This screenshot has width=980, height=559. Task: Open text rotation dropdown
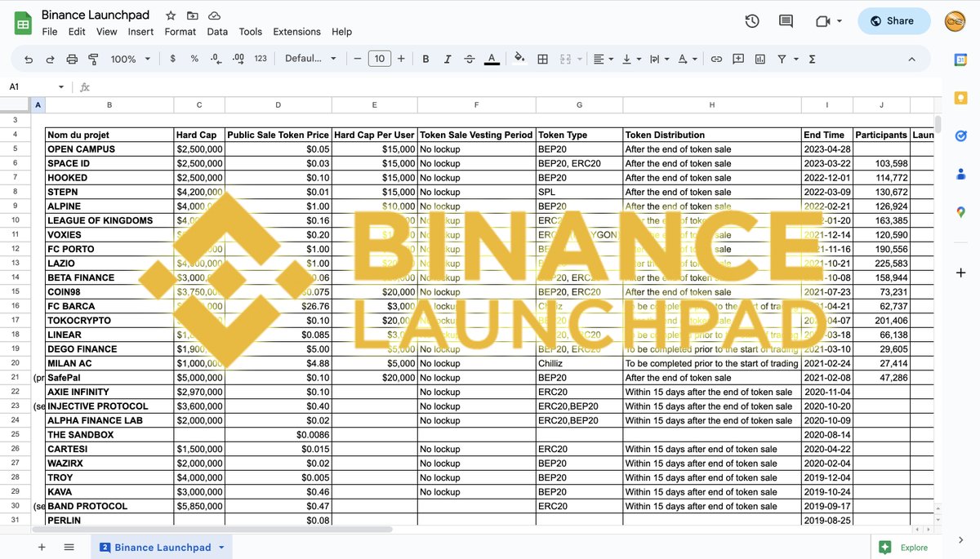[x=688, y=59]
